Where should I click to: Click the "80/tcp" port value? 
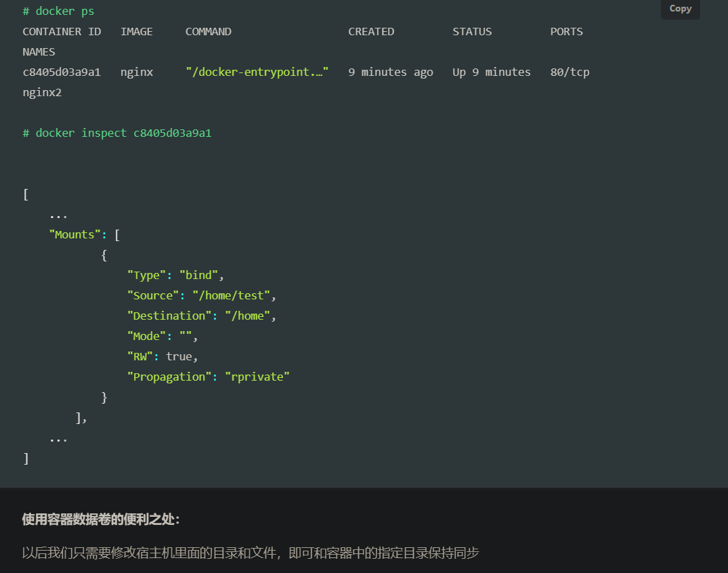point(570,72)
